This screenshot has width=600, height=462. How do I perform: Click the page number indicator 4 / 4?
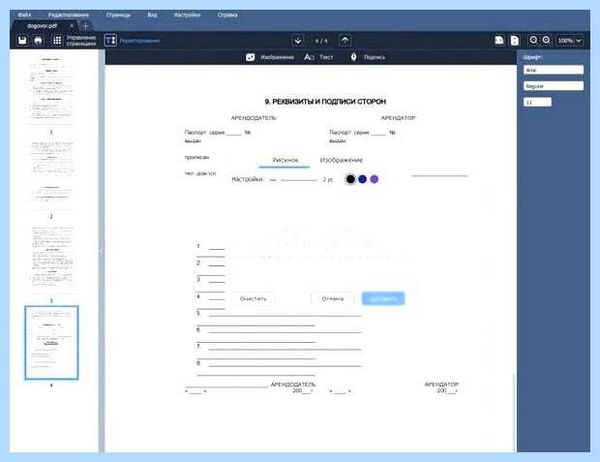click(x=321, y=41)
